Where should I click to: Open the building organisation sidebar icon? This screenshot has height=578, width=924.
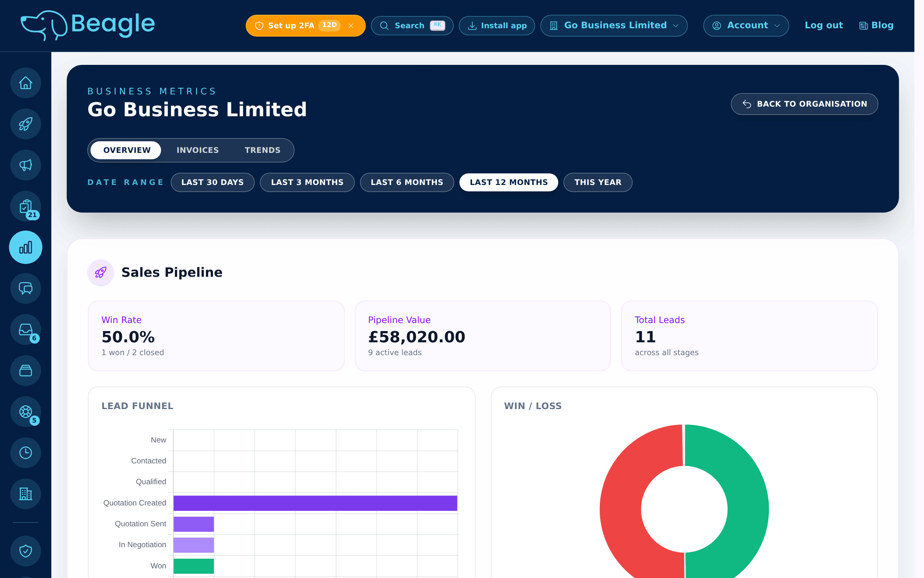point(26,494)
